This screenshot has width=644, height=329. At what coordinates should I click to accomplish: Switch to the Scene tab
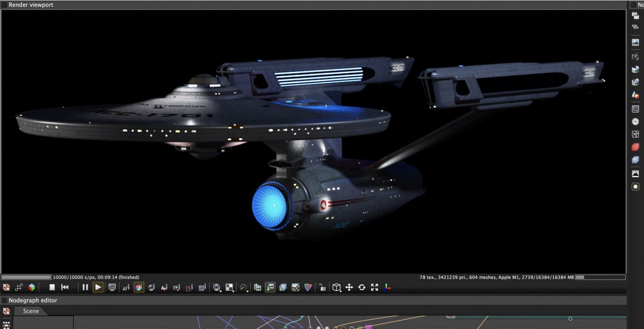31,311
